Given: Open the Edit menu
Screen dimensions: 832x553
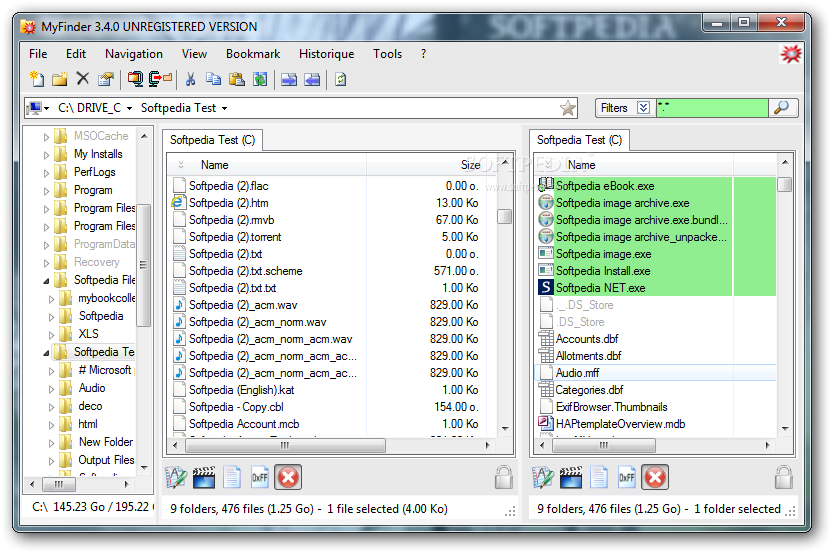Looking at the screenshot, I should point(76,54).
